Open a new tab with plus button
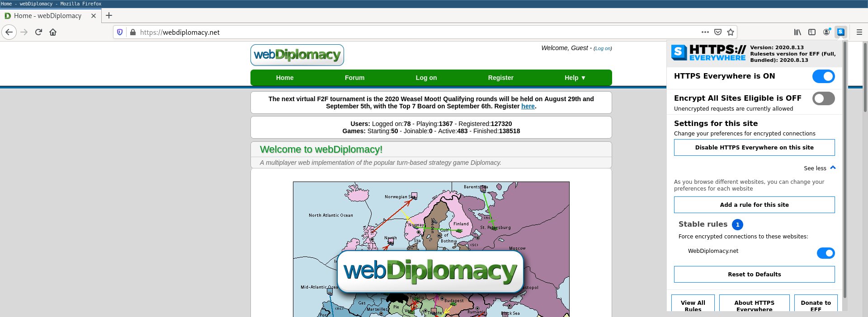This screenshot has height=317, width=868. tap(109, 15)
